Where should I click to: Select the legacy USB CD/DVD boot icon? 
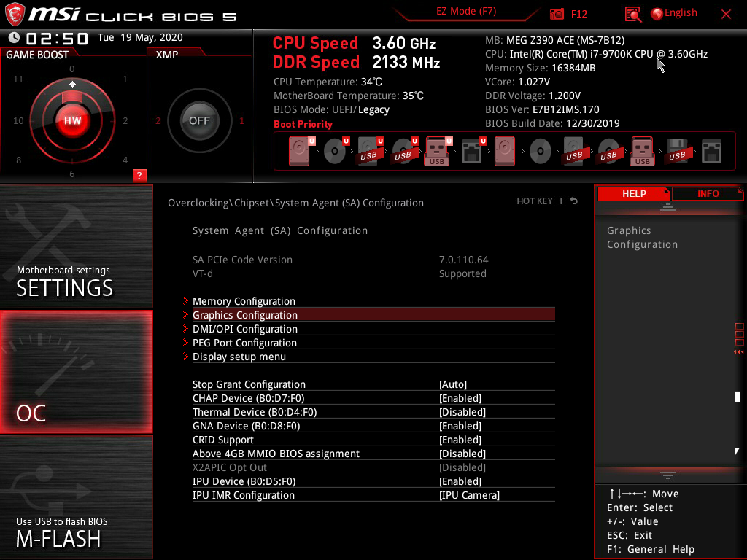point(608,151)
